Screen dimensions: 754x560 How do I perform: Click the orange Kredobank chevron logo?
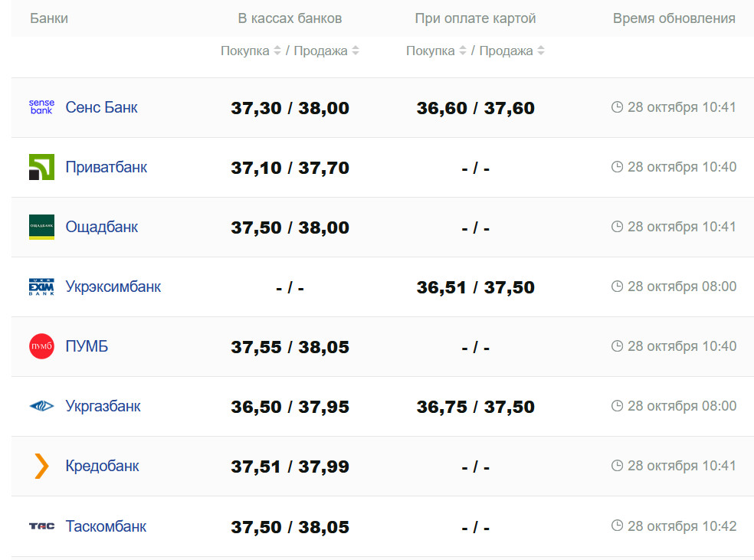(x=41, y=466)
